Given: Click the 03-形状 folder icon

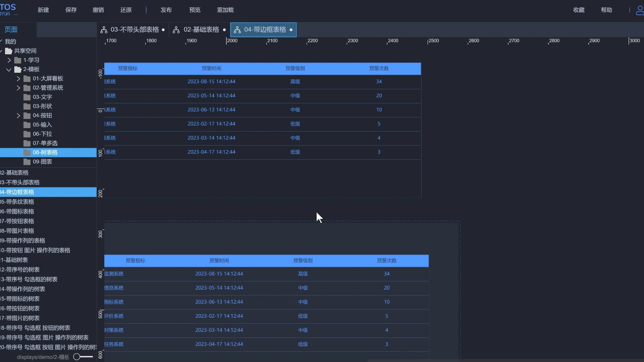Looking at the screenshot, I should pyautogui.click(x=27, y=106).
